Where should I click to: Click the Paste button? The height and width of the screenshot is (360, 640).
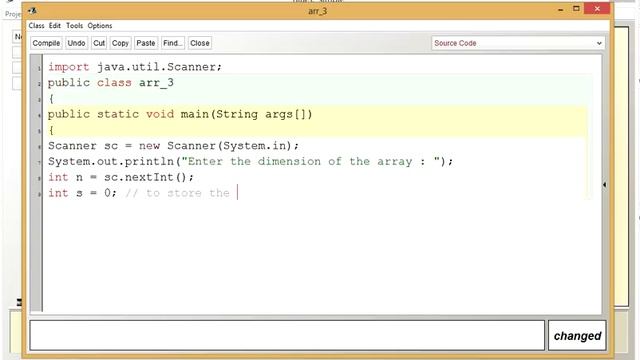click(x=146, y=43)
